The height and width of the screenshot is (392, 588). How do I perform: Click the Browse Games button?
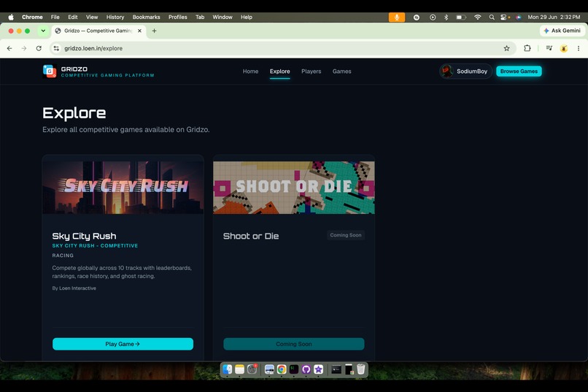(519, 72)
